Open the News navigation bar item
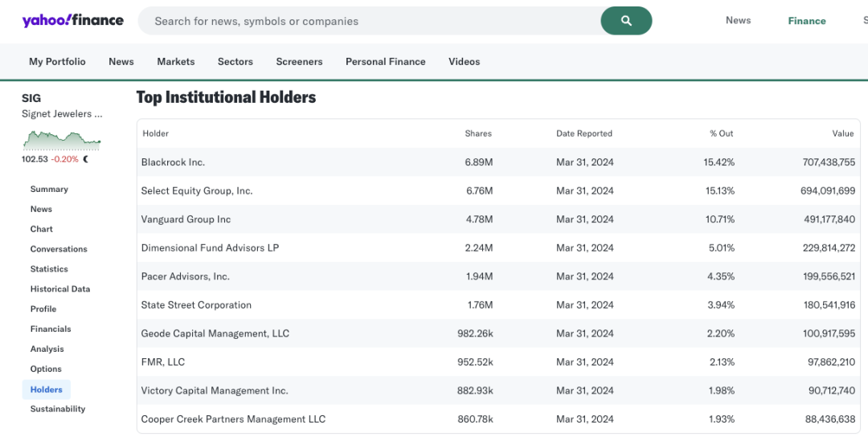This screenshot has width=868, height=441. 121,61
